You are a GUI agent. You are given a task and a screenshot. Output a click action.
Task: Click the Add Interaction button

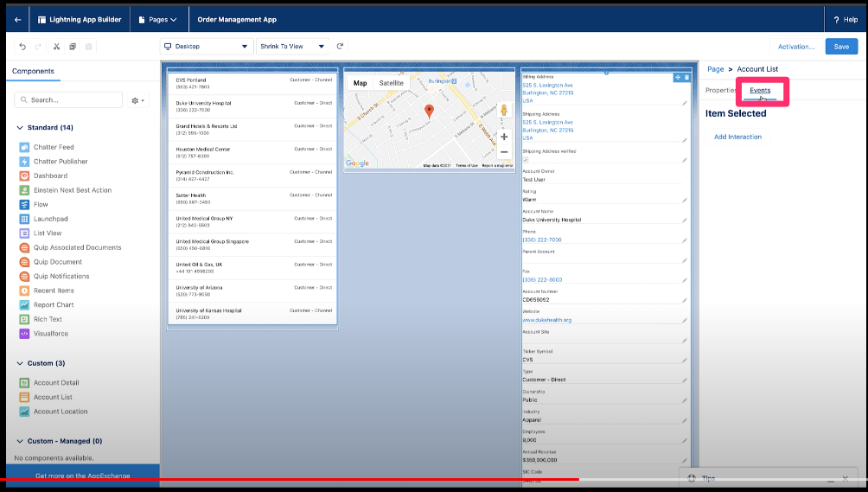click(737, 137)
